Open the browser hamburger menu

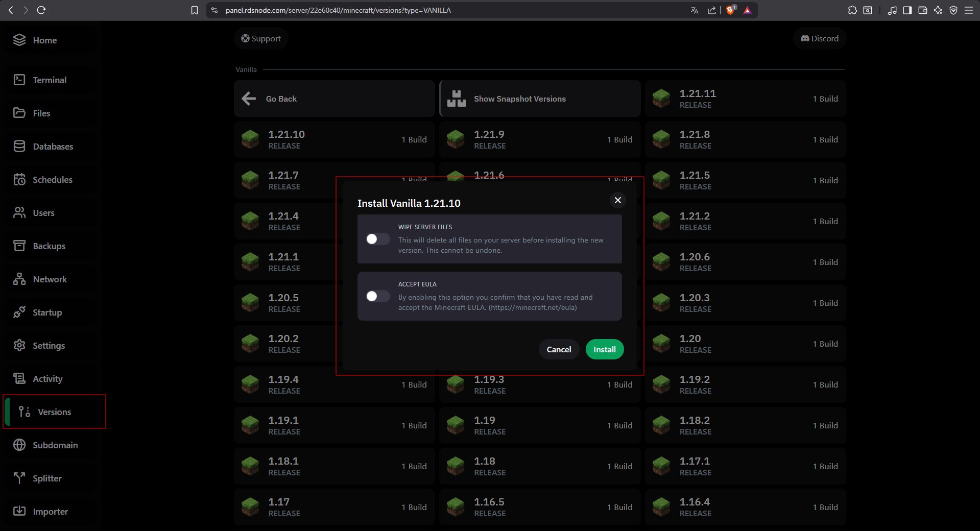[x=969, y=10]
